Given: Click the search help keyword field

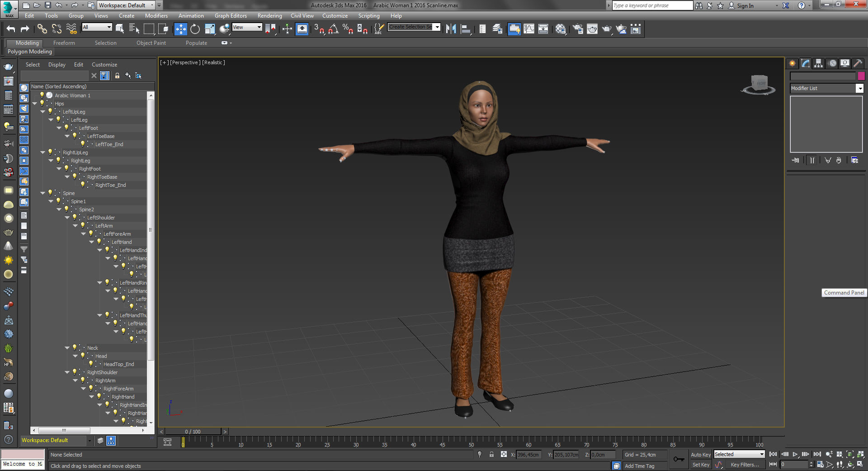Looking at the screenshot, I should pos(652,5).
